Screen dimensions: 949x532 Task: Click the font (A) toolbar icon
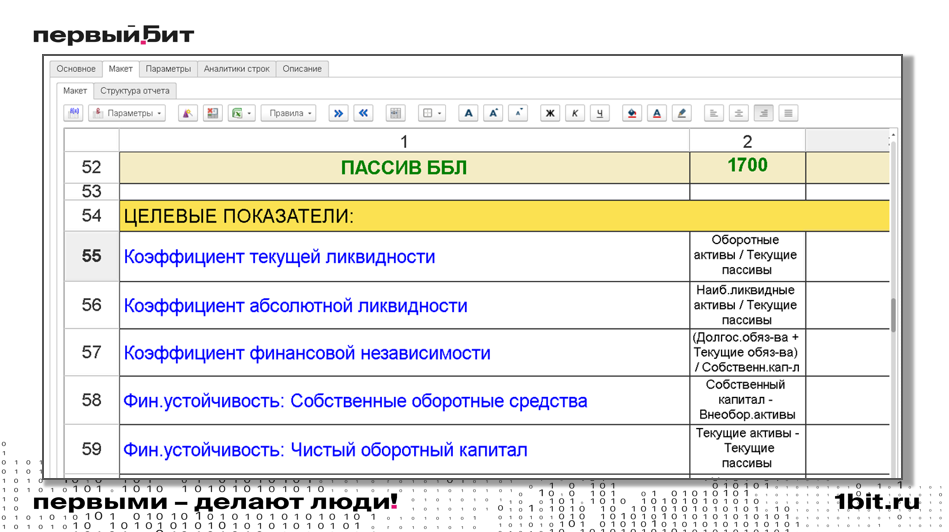468,113
